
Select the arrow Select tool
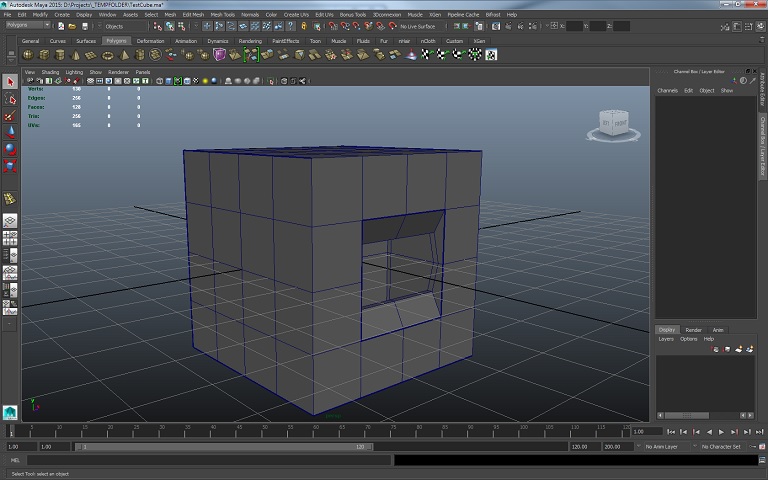pos(10,82)
